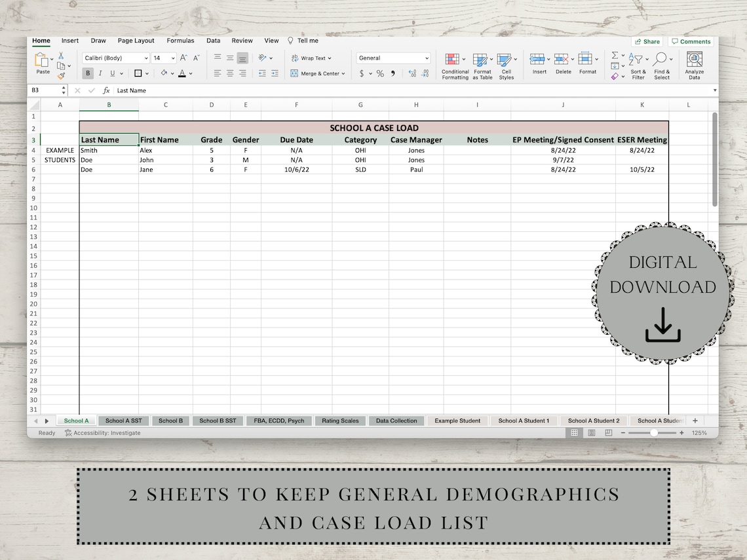The height and width of the screenshot is (560, 747).
Task: Click the Share button
Action: tap(647, 41)
